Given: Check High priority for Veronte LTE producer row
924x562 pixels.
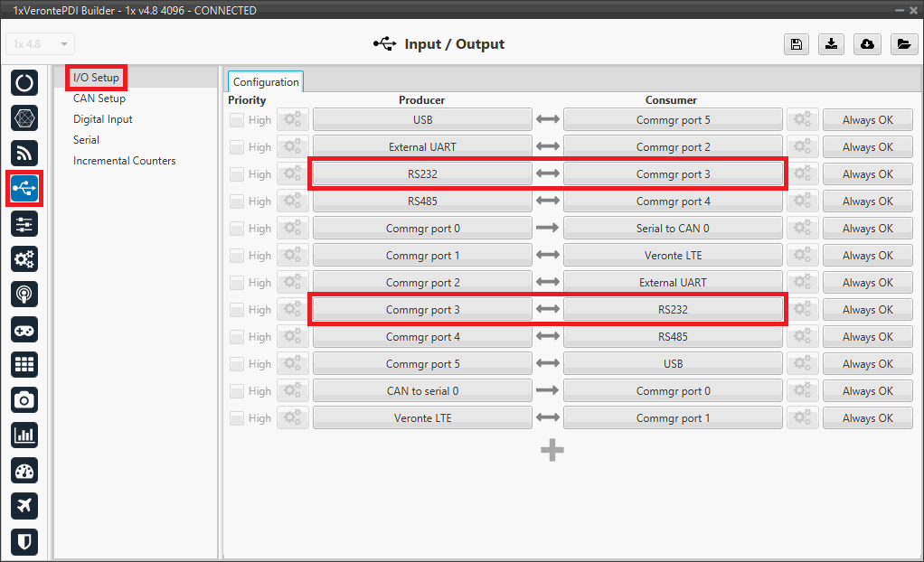Looking at the screenshot, I should [x=237, y=418].
